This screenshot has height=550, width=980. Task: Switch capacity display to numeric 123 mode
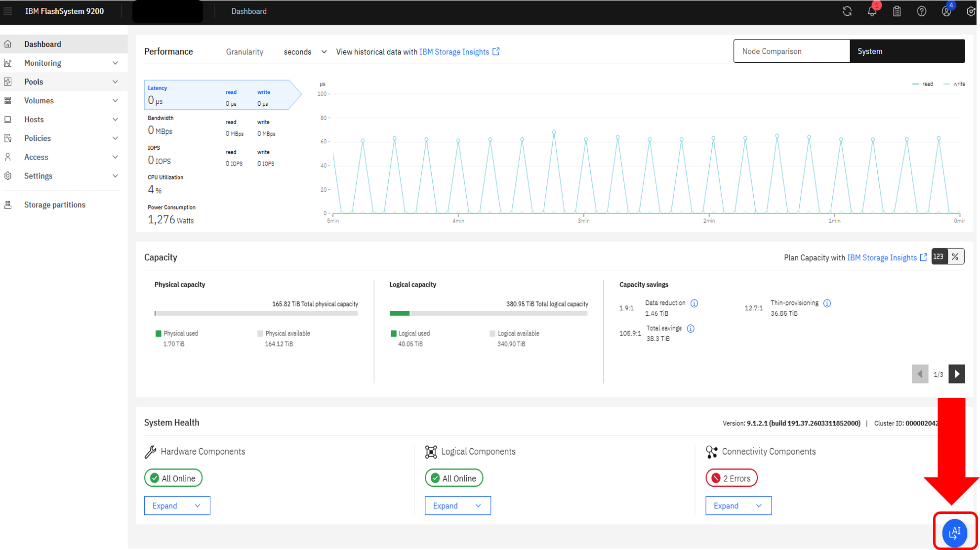[939, 256]
